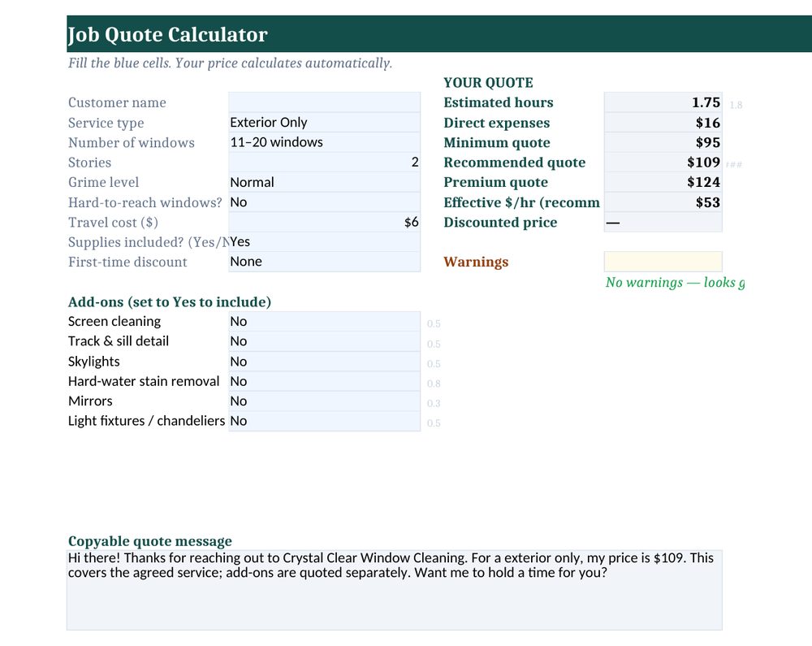Click the 'Screen cleaning' label
The width and height of the screenshot is (812, 646).
coord(114,322)
